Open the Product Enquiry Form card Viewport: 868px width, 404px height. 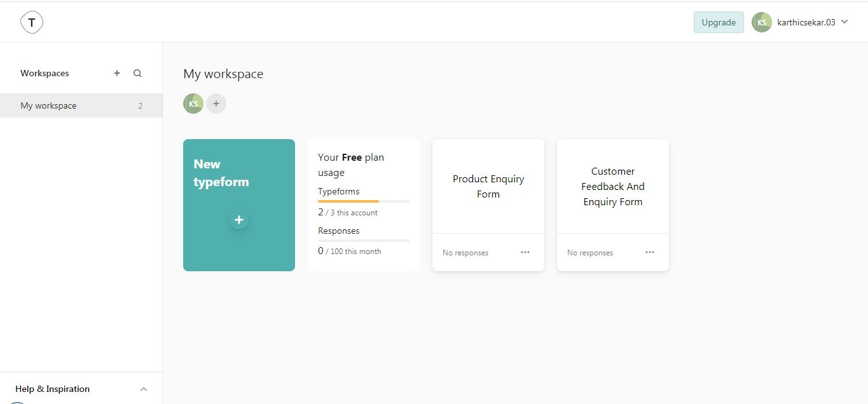tap(488, 187)
